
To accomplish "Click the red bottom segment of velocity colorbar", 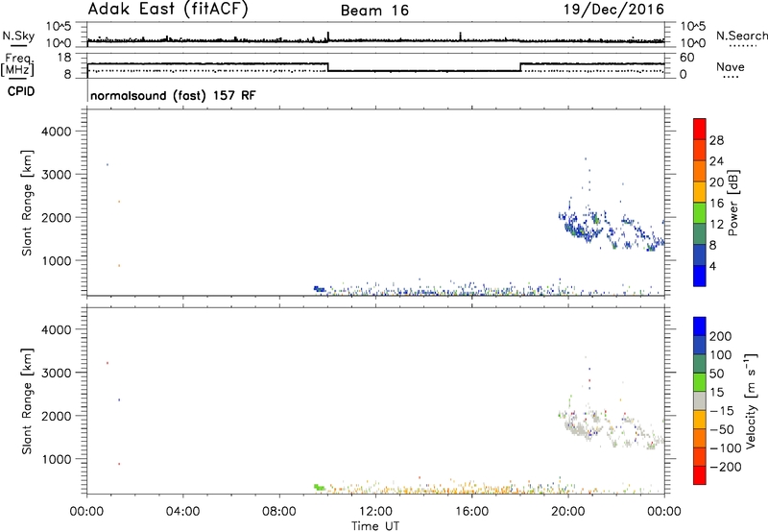I will pos(700,475).
